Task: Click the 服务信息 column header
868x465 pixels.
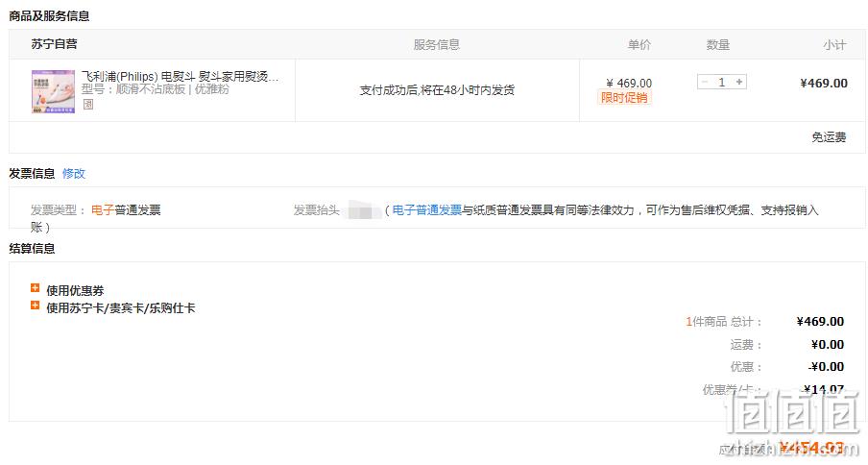Action: (437, 45)
